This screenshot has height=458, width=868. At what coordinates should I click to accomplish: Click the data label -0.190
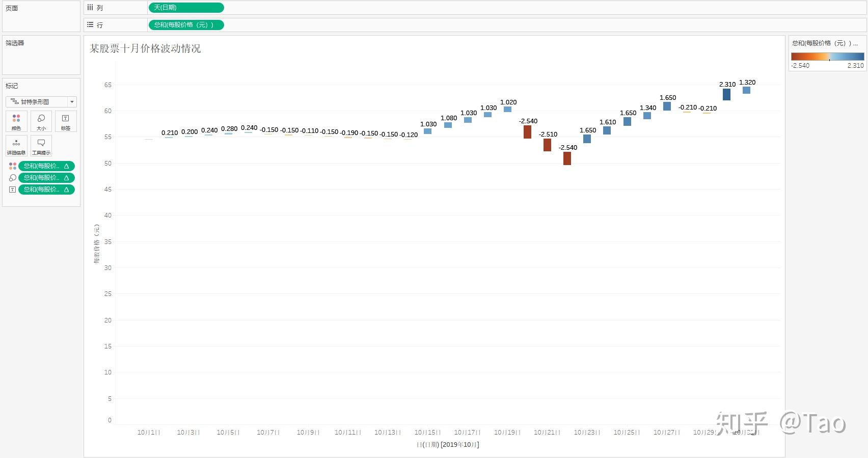349,133
